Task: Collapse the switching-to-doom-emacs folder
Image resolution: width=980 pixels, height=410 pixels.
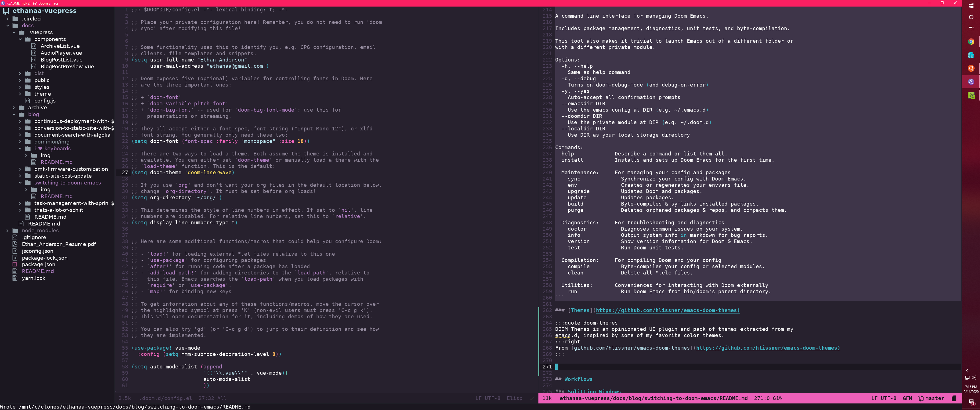Action: click(20, 183)
